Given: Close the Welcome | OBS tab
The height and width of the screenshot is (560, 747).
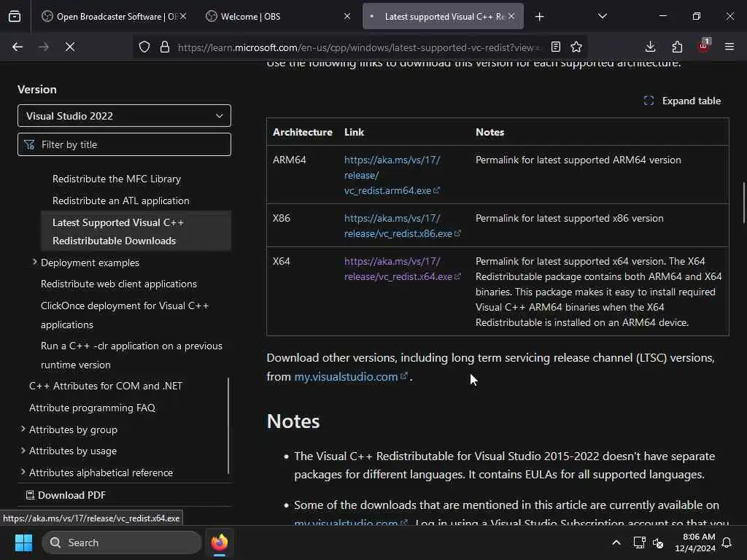Looking at the screenshot, I should tap(347, 16).
